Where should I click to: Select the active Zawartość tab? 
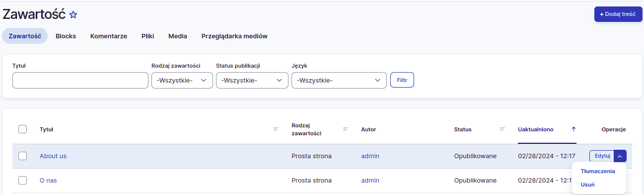[x=25, y=36]
